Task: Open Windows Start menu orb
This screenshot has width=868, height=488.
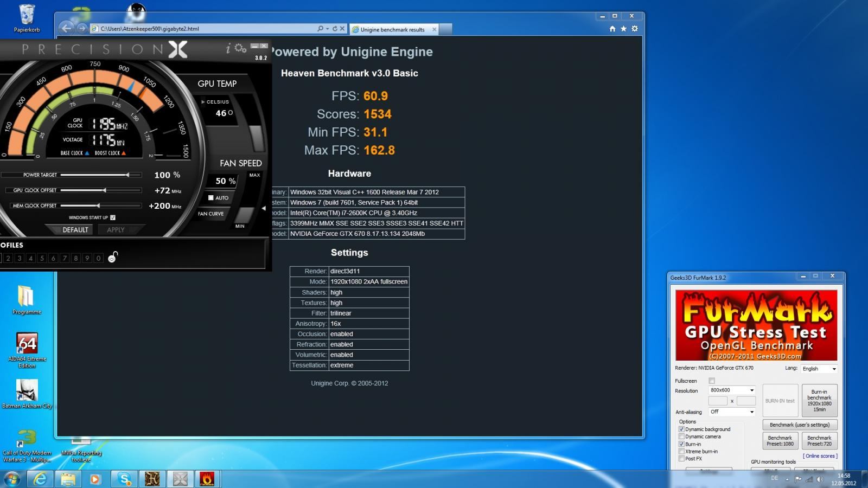Action: click(12, 479)
